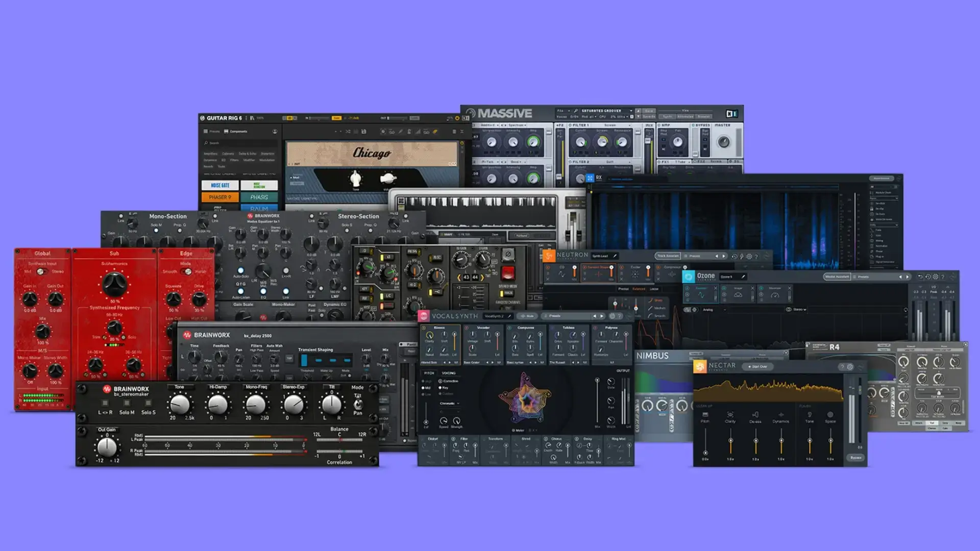Switch to the Components tab in Guitar Rig 6
Viewport: 980px width, 551px height.
(238, 131)
